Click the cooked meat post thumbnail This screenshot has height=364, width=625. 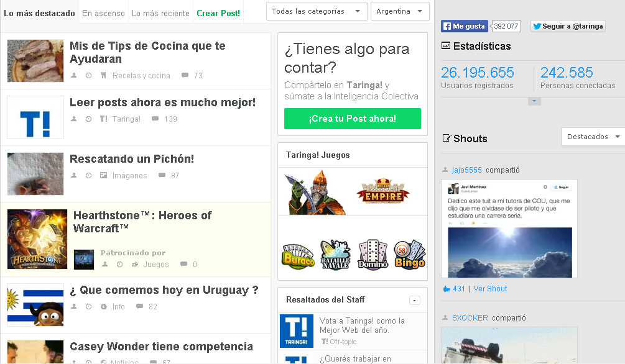point(35,60)
